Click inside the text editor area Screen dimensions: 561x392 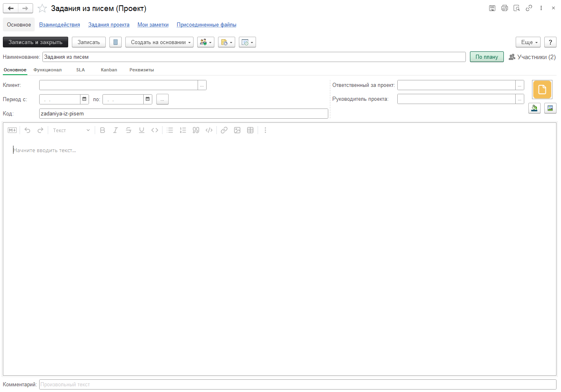coord(280,257)
